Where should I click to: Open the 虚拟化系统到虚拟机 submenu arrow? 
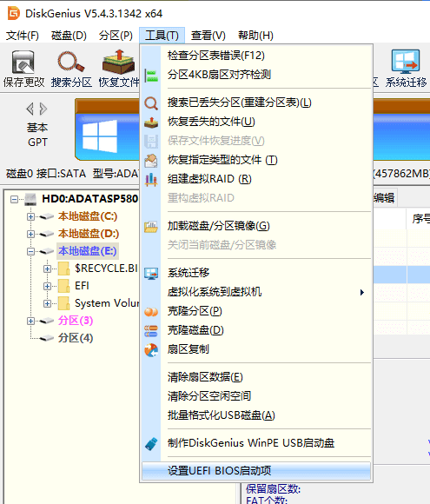362,293
